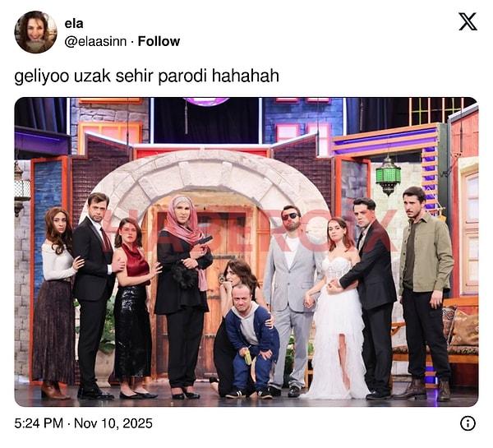Open the "ela" display name link
Viewport: 493px width, 448px height.
click(x=74, y=24)
